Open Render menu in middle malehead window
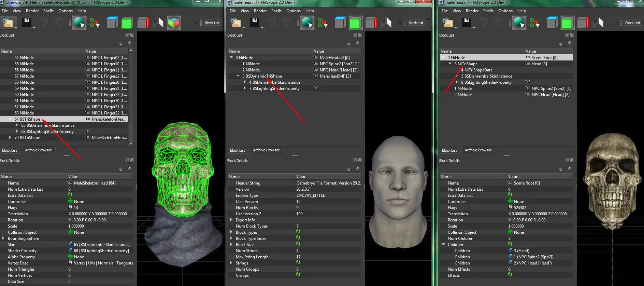Screen dimensions: 644x286 (x=260, y=11)
